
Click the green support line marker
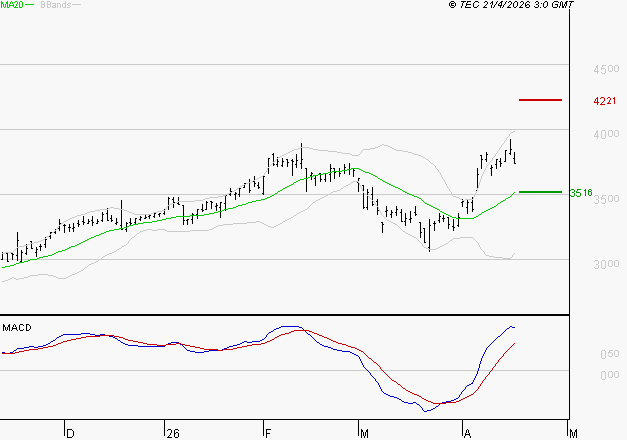click(540, 192)
